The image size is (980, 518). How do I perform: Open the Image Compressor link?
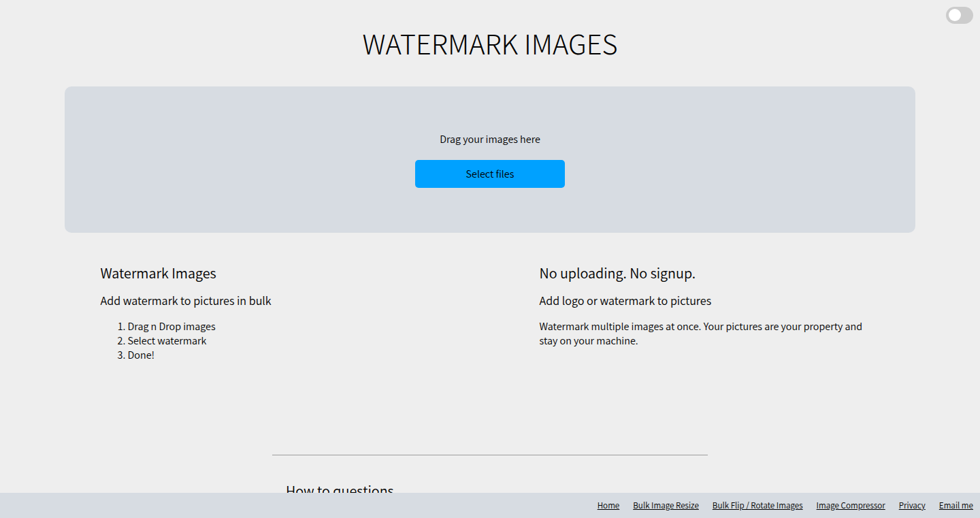click(x=851, y=505)
